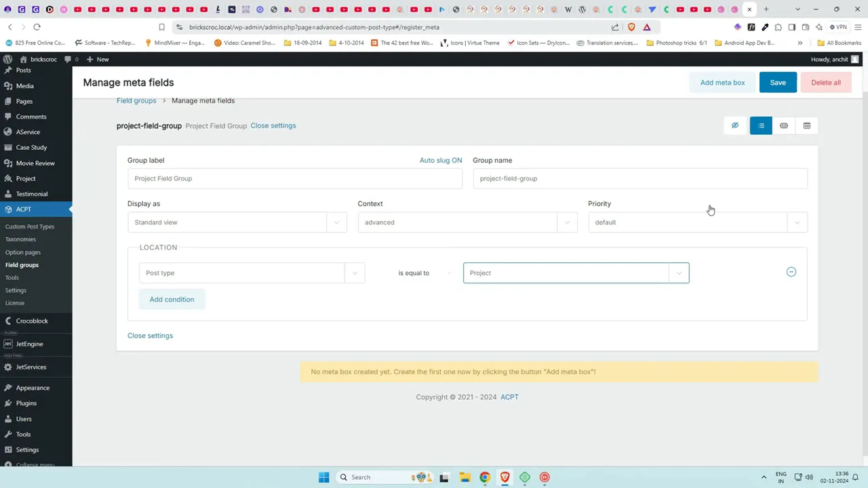Expand the Priority dropdown
This screenshot has width=868, height=488.
(697, 222)
